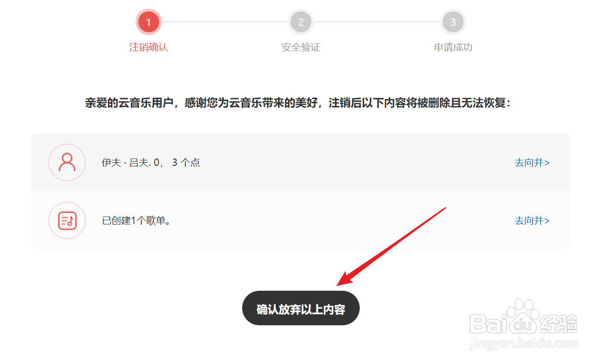
Task: Click the gray step 3 circle
Action: pos(453,22)
